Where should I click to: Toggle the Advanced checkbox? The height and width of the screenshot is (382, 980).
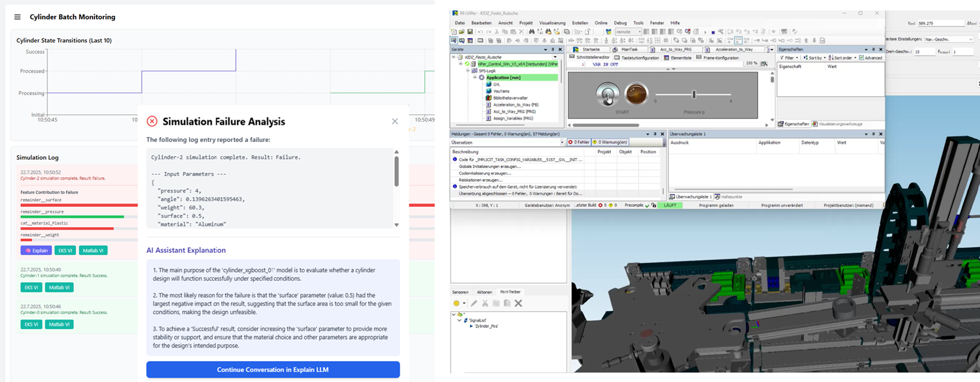pyautogui.click(x=861, y=57)
